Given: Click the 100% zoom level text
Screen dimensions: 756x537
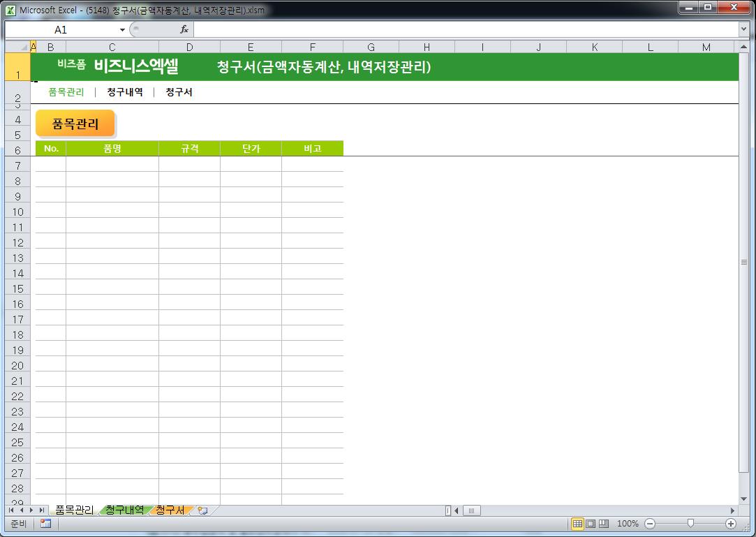Looking at the screenshot, I should [628, 524].
